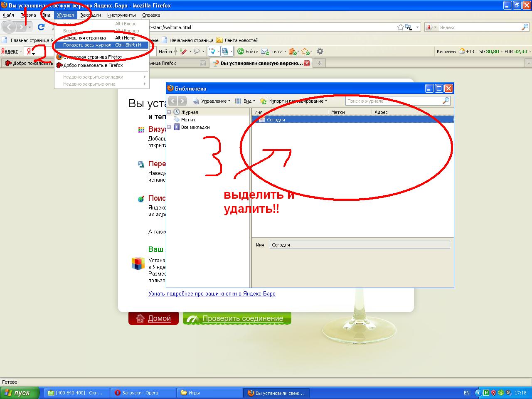Open 'Импорт и резервирование' dropdown
The height and width of the screenshot is (399, 532).
(x=293, y=101)
